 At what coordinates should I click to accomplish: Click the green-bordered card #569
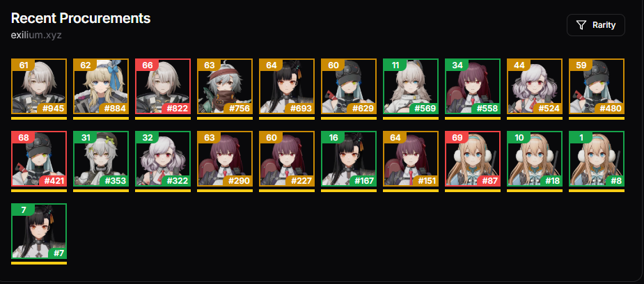point(411,86)
